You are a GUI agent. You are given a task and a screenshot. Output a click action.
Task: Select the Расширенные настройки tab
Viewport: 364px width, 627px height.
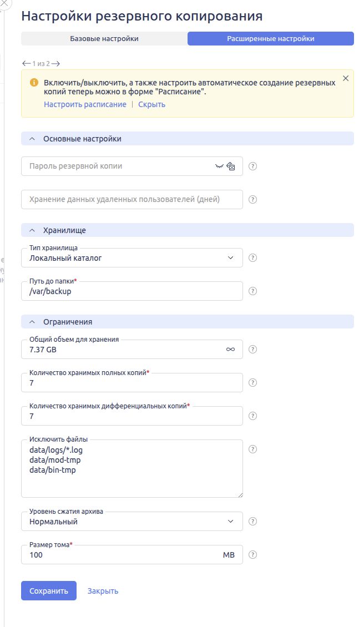[271, 39]
